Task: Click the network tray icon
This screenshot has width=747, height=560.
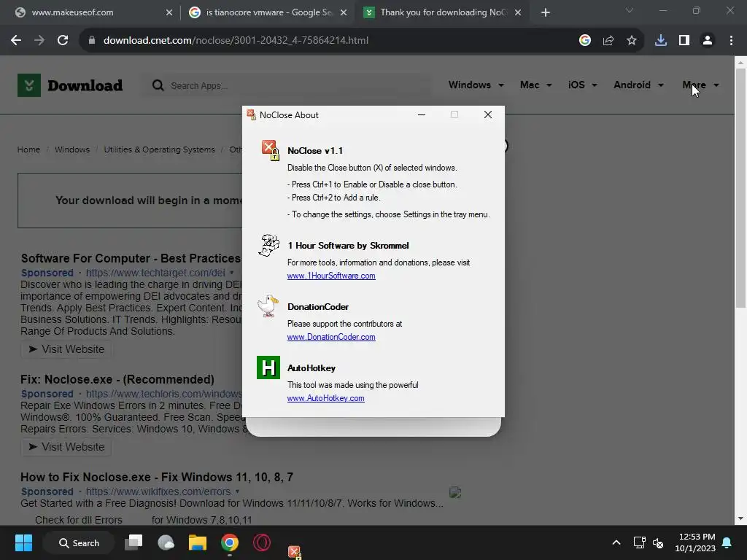Action: point(639,542)
